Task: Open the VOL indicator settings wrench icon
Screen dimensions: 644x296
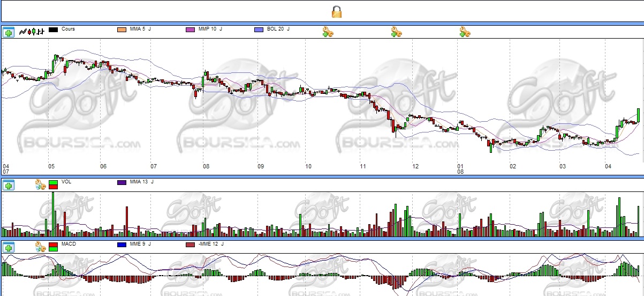Action: tap(40, 185)
